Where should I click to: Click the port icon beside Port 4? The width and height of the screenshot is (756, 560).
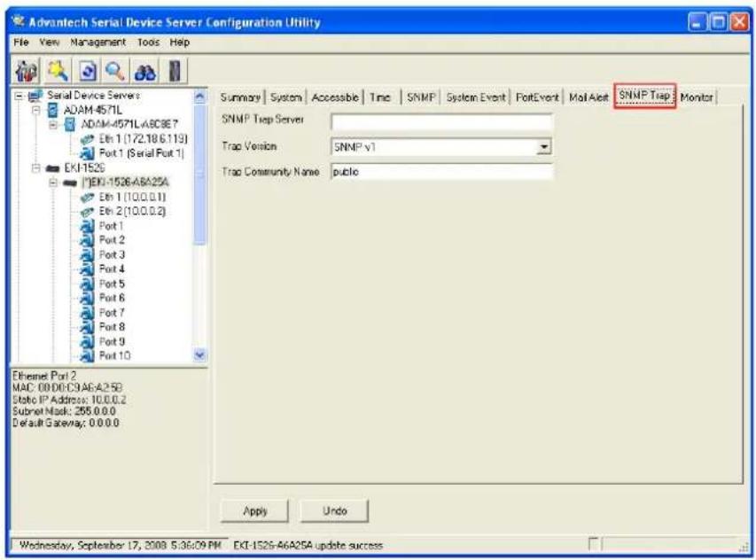point(87,268)
